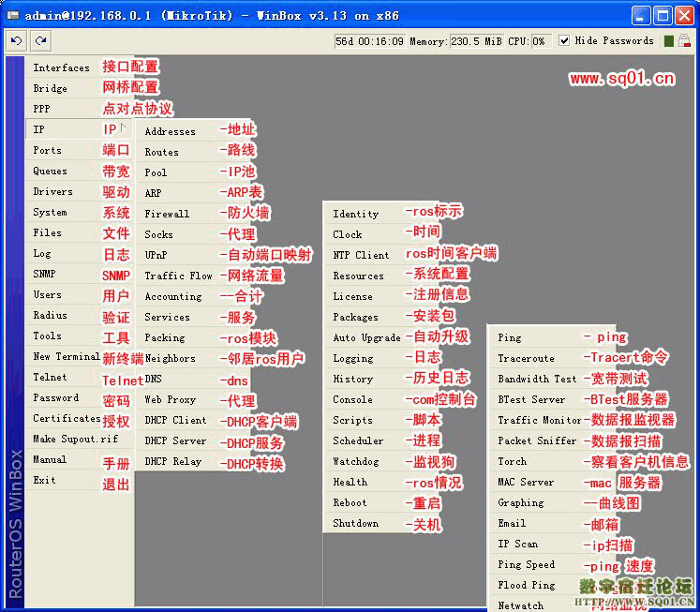Image resolution: width=700 pixels, height=612 pixels.
Task: Open Graphing in the Tools submenu
Action: click(552, 502)
